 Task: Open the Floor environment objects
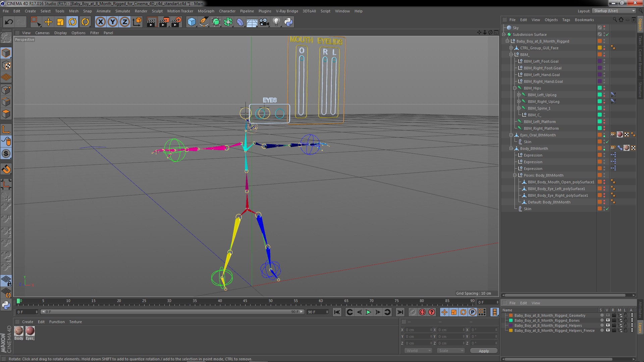[x=252, y=22]
